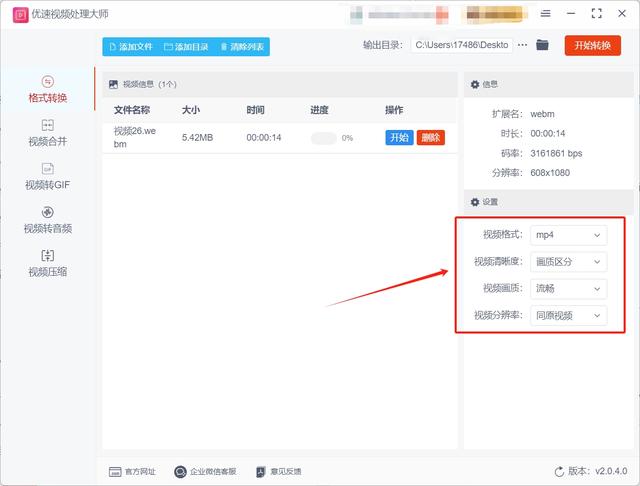
Task: Click 清除列表 button
Action: [x=242, y=47]
